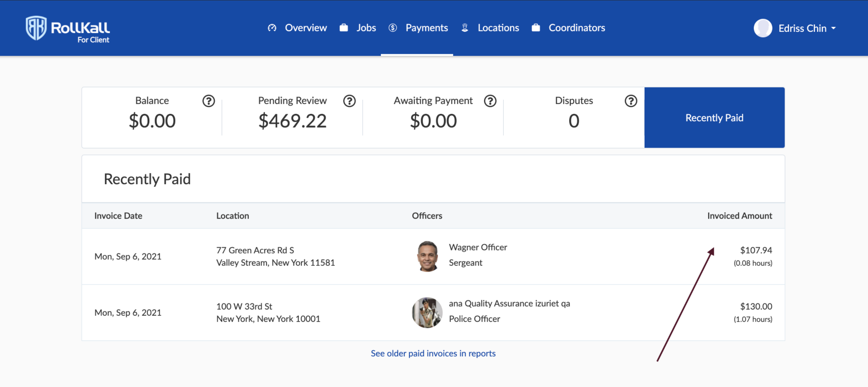Click the Overview dashboard gauge icon

(x=272, y=28)
